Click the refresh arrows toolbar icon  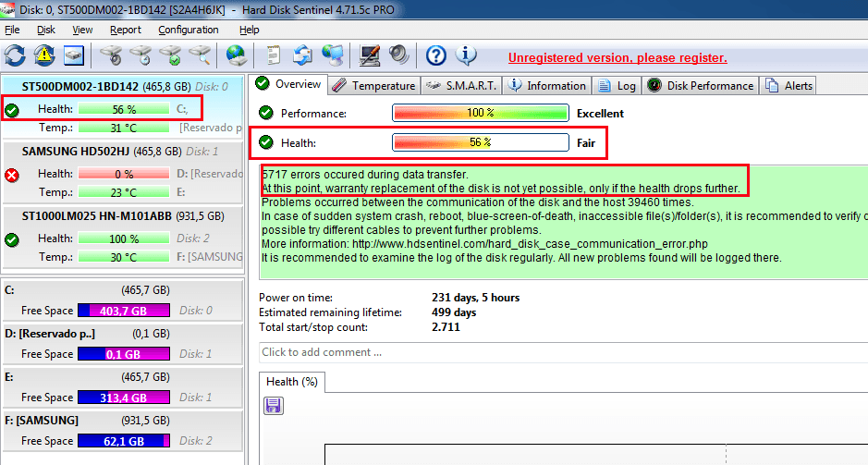[x=15, y=55]
